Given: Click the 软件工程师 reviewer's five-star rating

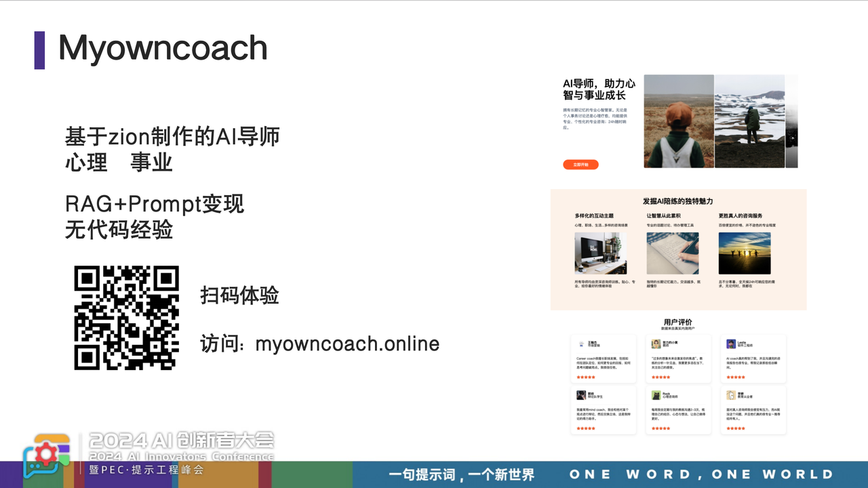Looking at the screenshot, I should click(x=736, y=377).
